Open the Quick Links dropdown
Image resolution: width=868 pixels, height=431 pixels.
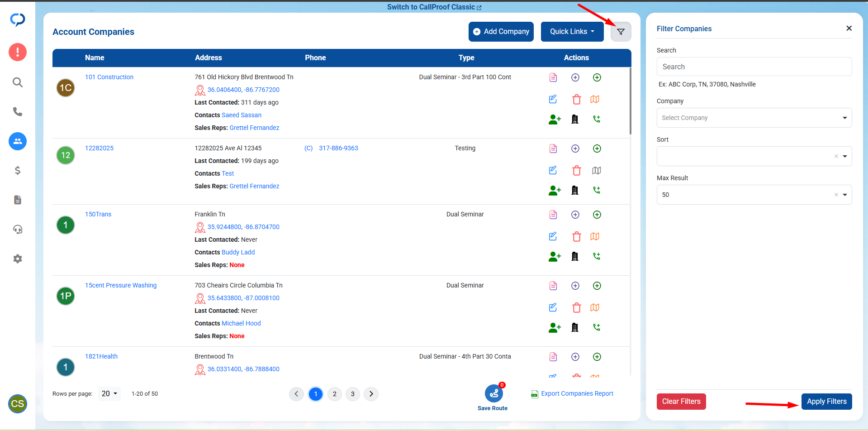[572, 32]
